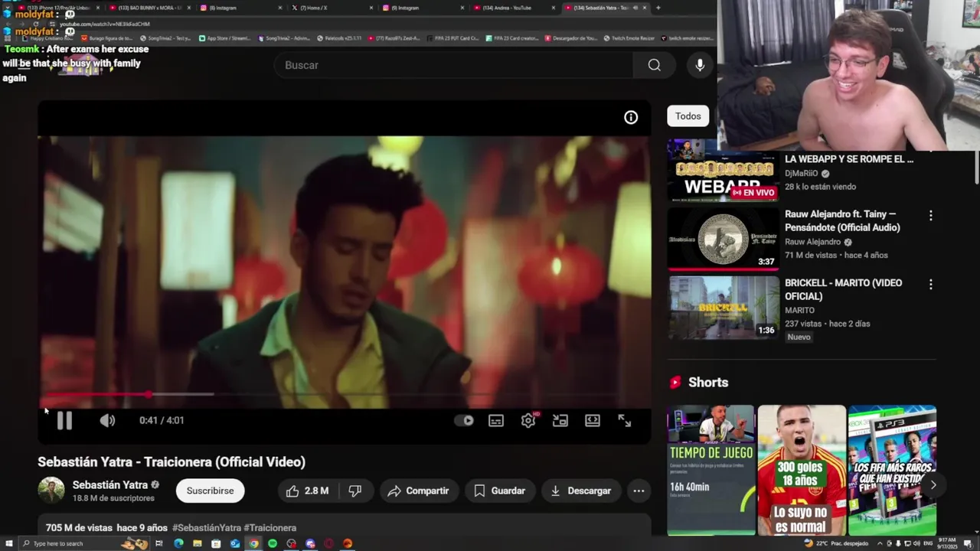980x551 pixels.
Task: Share the video via Compartir
Action: pos(418,491)
